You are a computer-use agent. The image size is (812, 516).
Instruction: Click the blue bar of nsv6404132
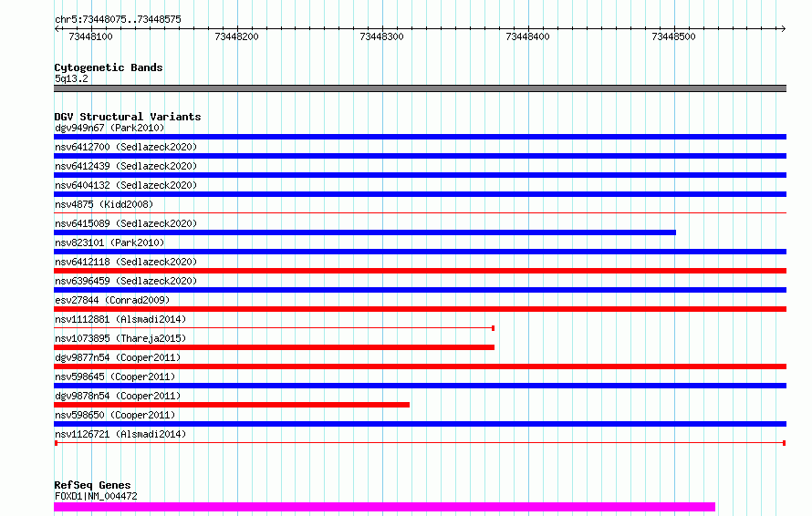[x=420, y=194]
